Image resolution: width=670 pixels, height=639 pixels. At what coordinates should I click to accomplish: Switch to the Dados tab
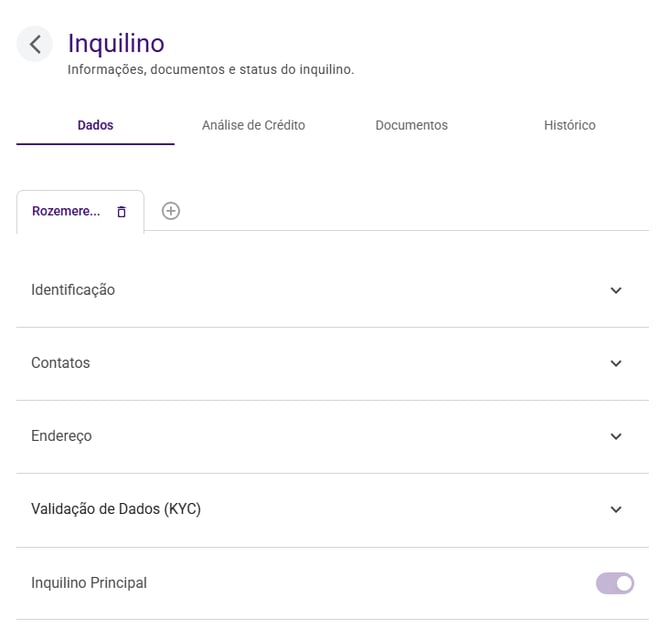pyautogui.click(x=95, y=126)
